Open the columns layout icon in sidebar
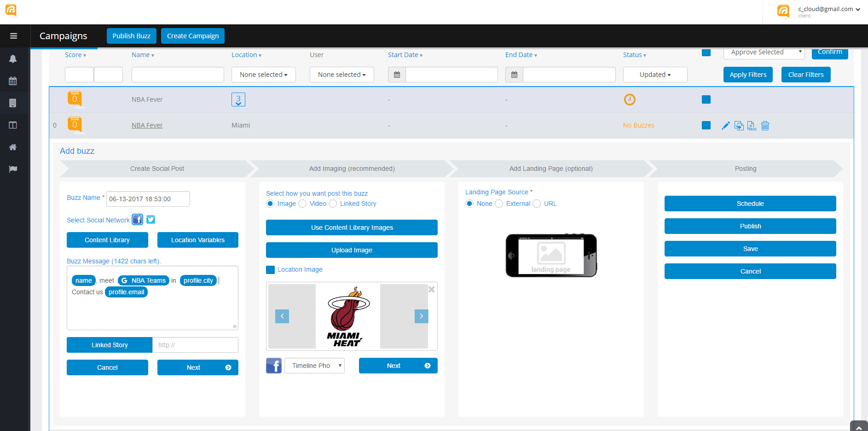The width and height of the screenshot is (868, 431). [13, 125]
